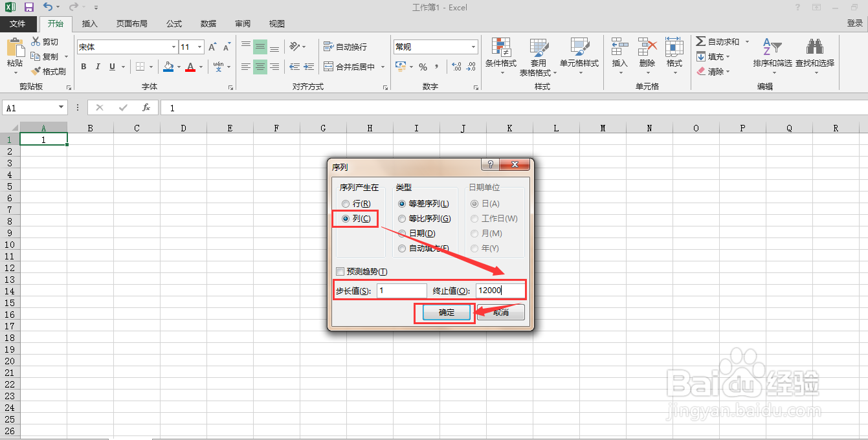Click the Bold (B) formatting icon

(x=83, y=67)
